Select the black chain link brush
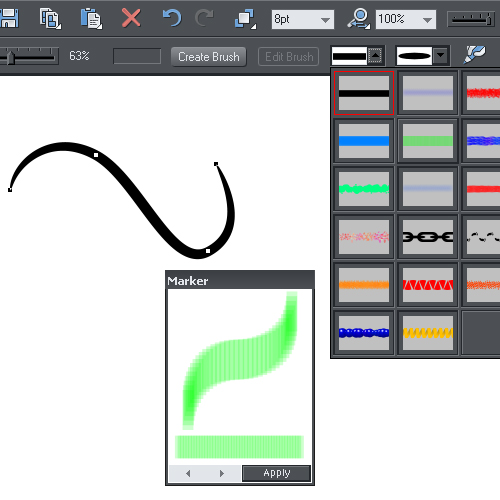 click(x=428, y=237)
